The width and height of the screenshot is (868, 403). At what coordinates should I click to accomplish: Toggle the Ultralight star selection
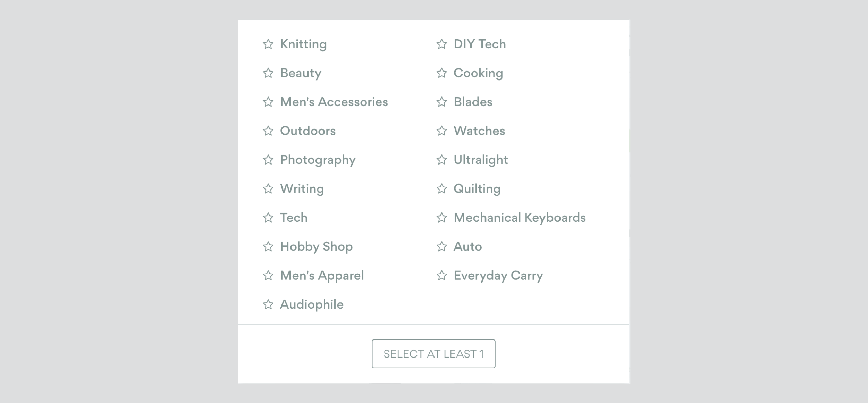pyautogui.click(x=441, y=160)
